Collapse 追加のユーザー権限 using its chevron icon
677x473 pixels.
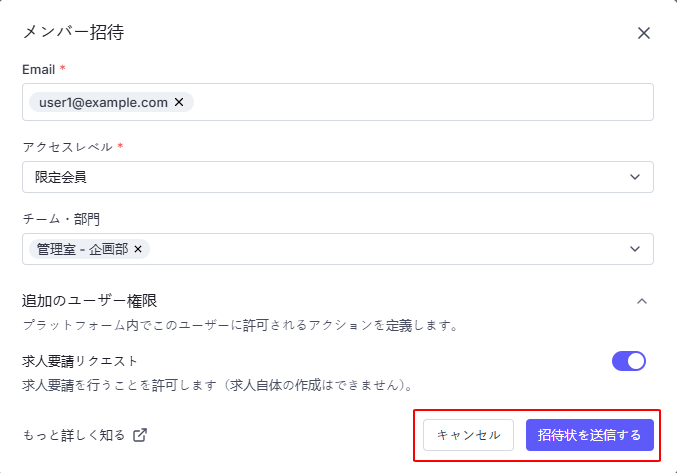642,301
